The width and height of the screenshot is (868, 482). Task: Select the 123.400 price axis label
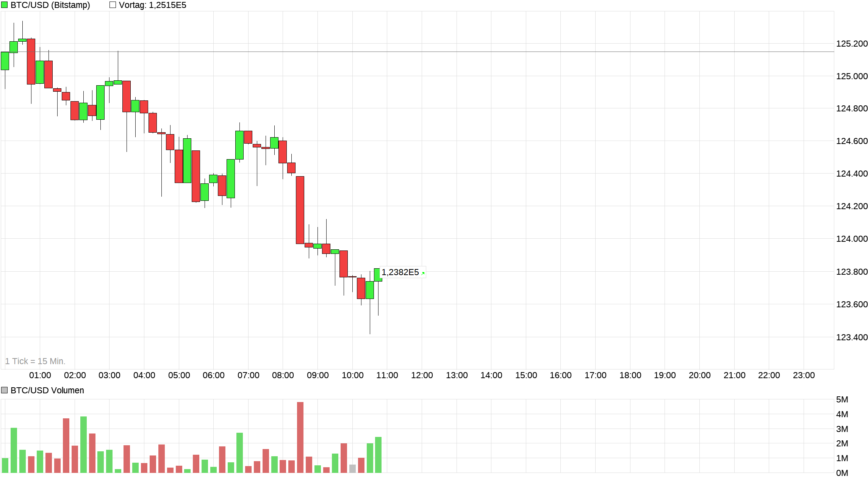(x=851, y=337)
